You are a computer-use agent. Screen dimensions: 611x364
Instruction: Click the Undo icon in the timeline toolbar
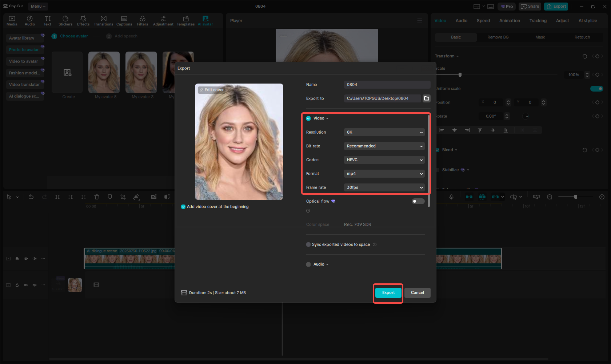pos(31,197)
